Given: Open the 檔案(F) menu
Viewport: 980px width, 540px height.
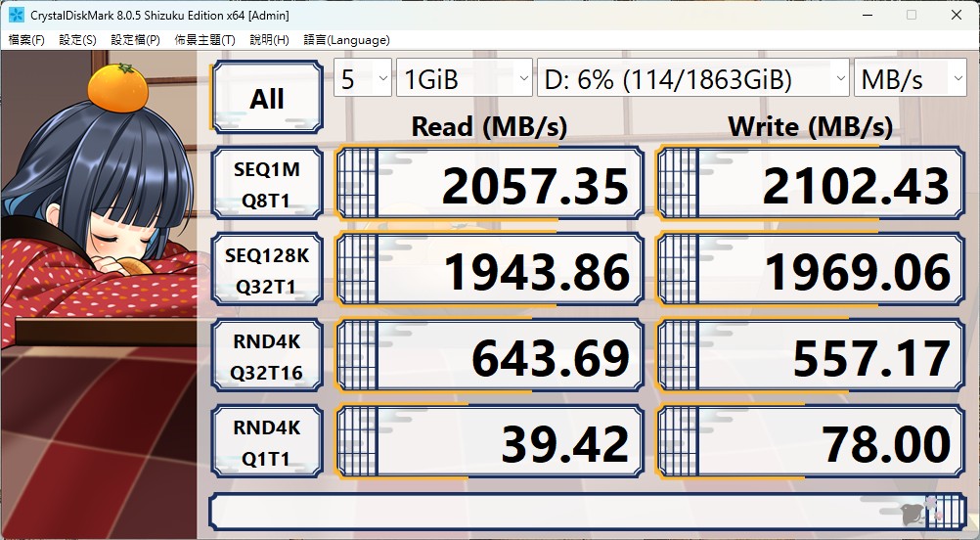Looking at the screenshot, I should click(x=26, y=40).
